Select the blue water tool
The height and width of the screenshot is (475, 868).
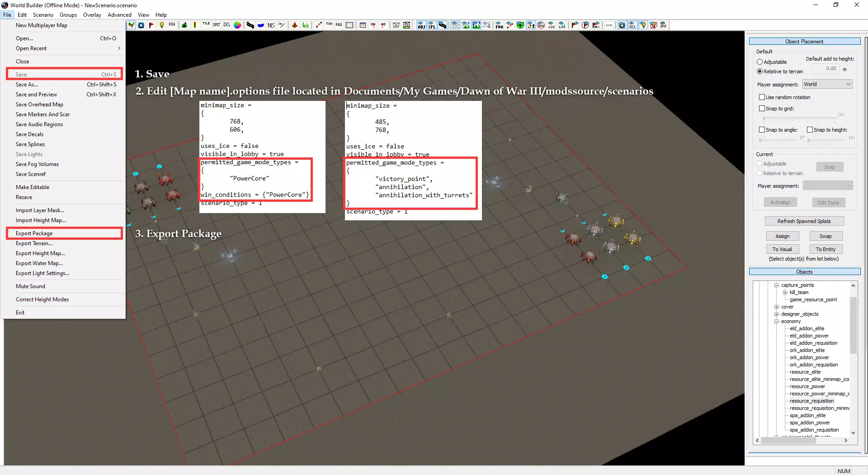(x=261, y=25)
